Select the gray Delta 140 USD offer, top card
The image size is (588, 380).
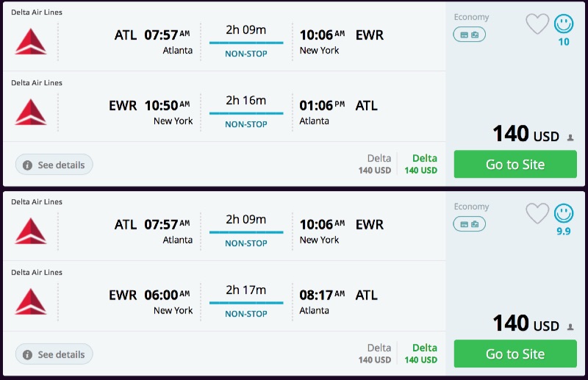point(376,164)
